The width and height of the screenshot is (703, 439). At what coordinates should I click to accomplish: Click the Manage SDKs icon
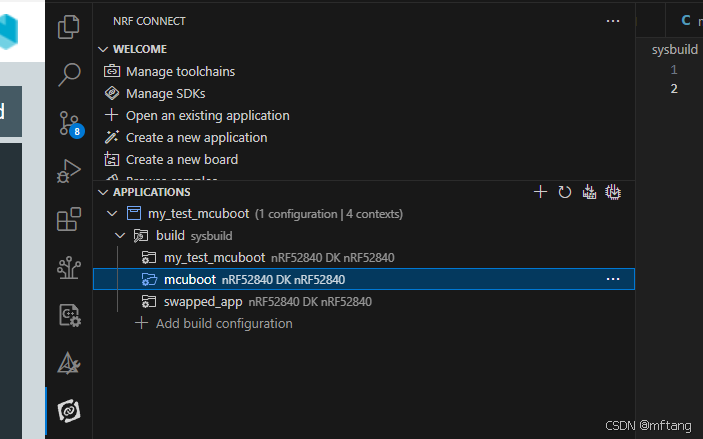[x=112, y=93]
